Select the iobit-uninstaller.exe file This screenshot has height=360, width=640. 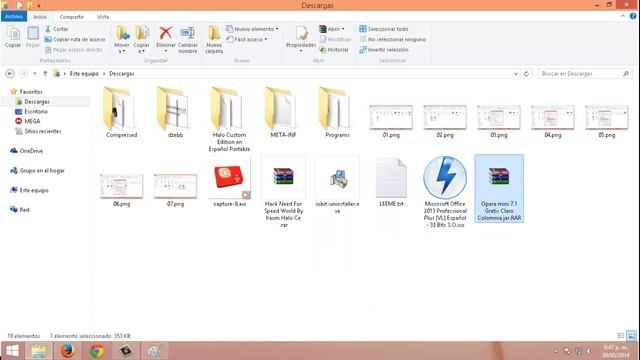[337, 185]
